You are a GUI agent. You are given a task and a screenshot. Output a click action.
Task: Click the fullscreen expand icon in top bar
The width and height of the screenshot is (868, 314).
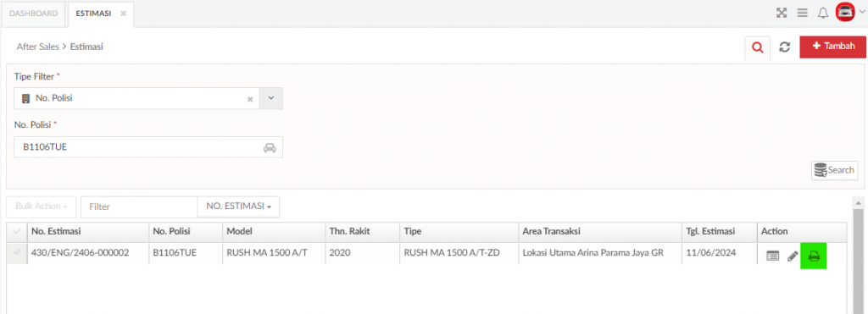click(781, 13)
